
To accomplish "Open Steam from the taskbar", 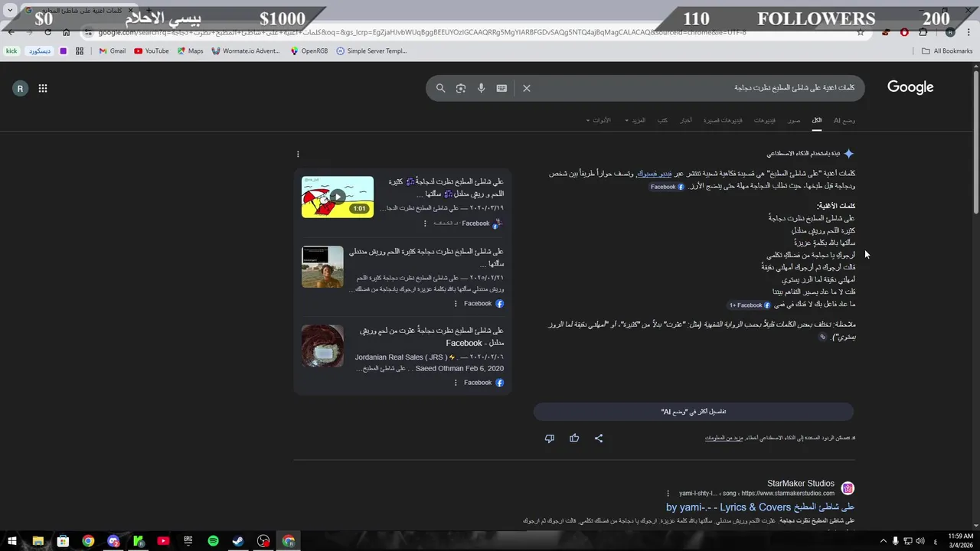I will coord(238,541).
